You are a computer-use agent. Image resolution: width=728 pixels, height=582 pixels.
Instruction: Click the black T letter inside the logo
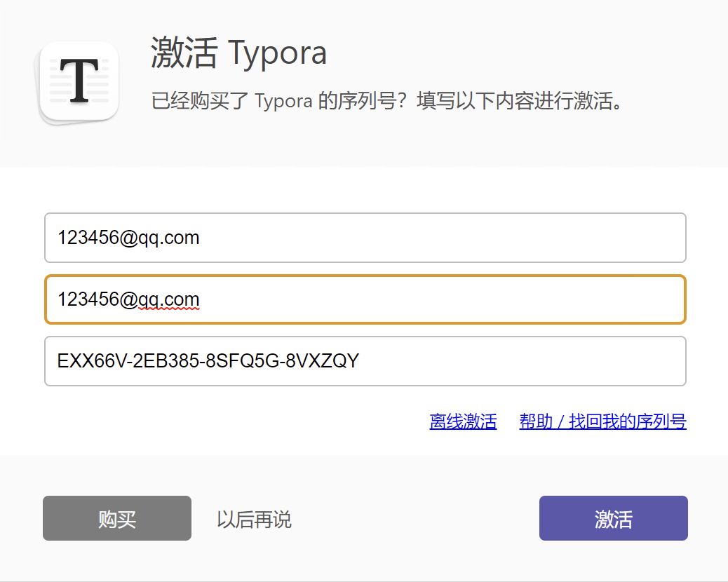click(77, 79)
